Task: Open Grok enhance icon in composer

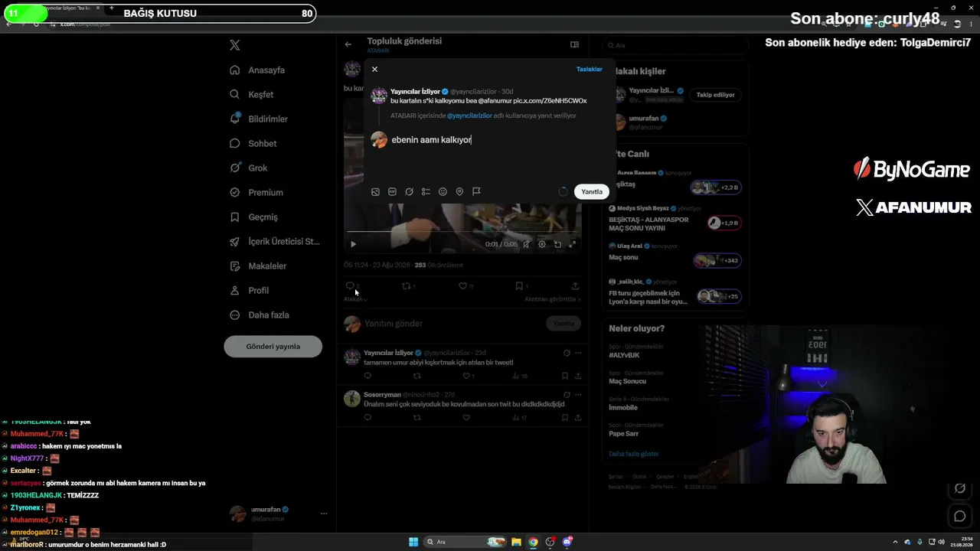Action: [x=409, y=192]
